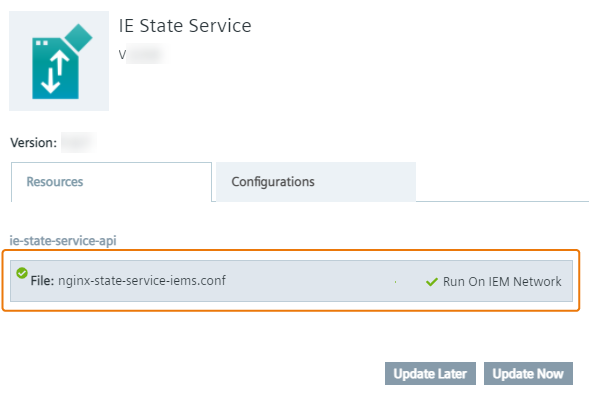This screenshot has width=589, height=394.
Task: Choose Update Later
Action: (430, 374)
